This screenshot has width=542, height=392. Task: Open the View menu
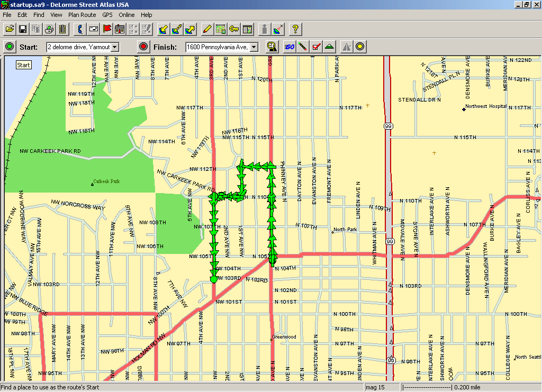[x=56, y=15]
